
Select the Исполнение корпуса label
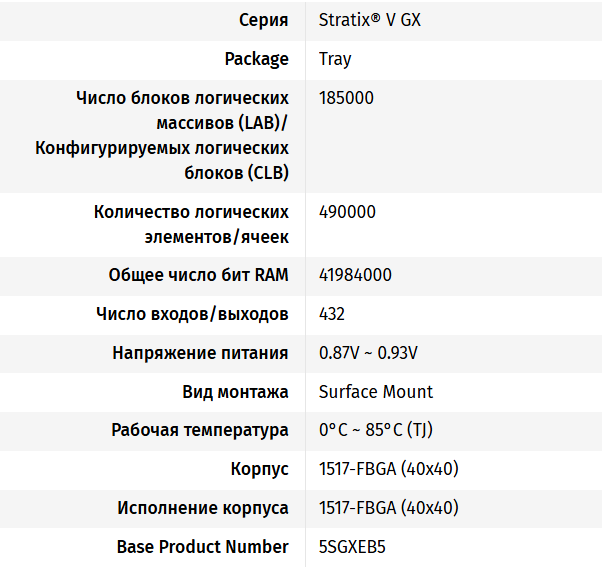203,508
